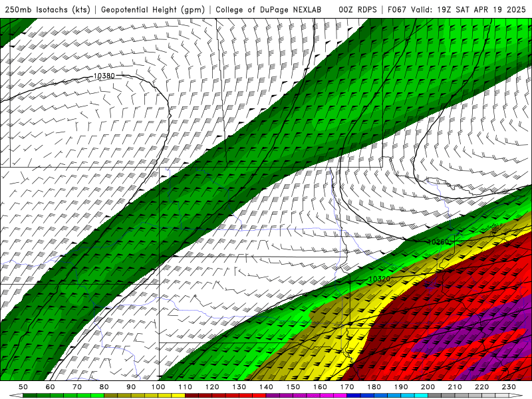The width and height of the screenshot is (532, 399).
Task: Click the 180 knot legend value
Action: pos(374,387)
